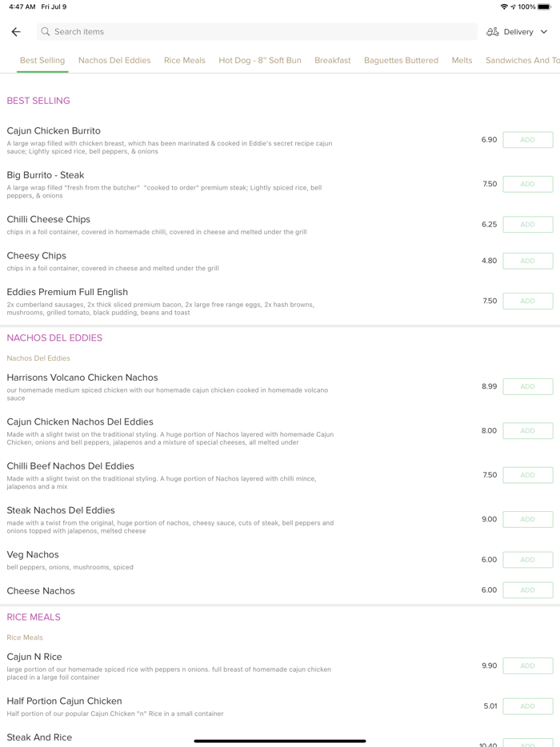
Task: Open Steak Nachos Del Eddies item
Action: (x=61, y=510)
